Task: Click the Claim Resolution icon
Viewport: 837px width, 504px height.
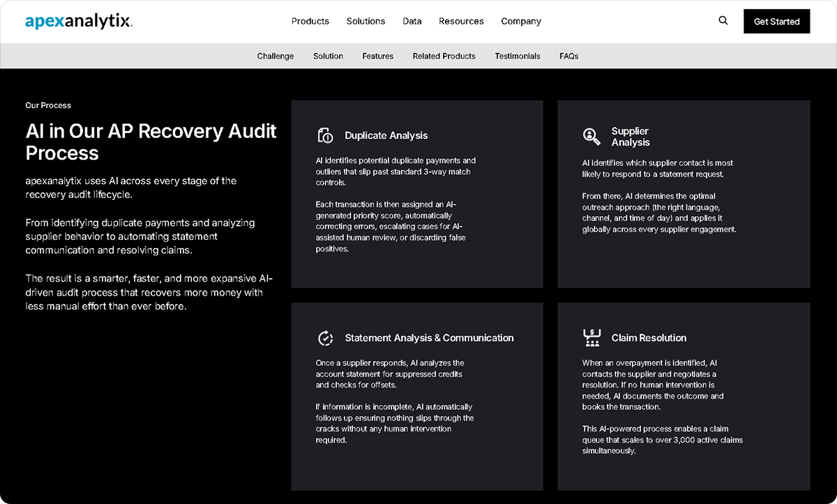Action: pos(591,338)
